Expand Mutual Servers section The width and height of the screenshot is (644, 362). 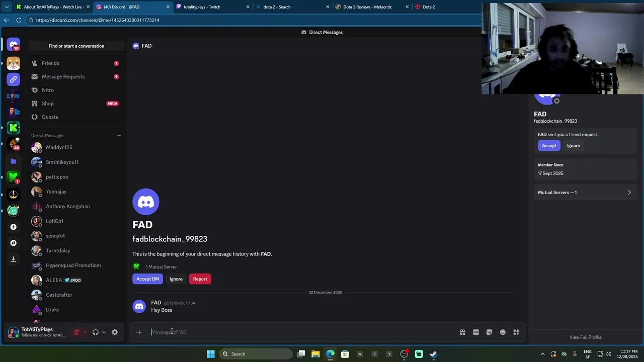[x=585, y=193]
